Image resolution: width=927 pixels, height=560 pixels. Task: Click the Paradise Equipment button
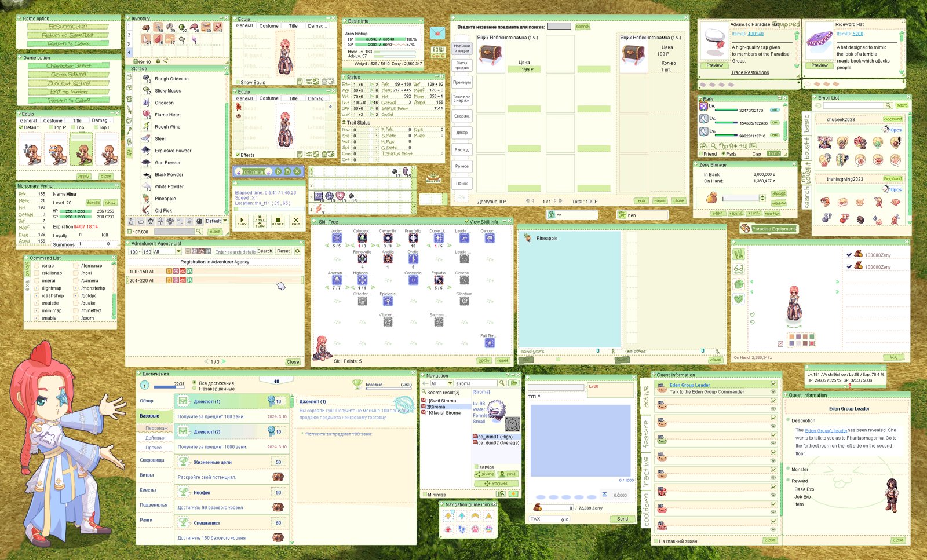[769, 229]
